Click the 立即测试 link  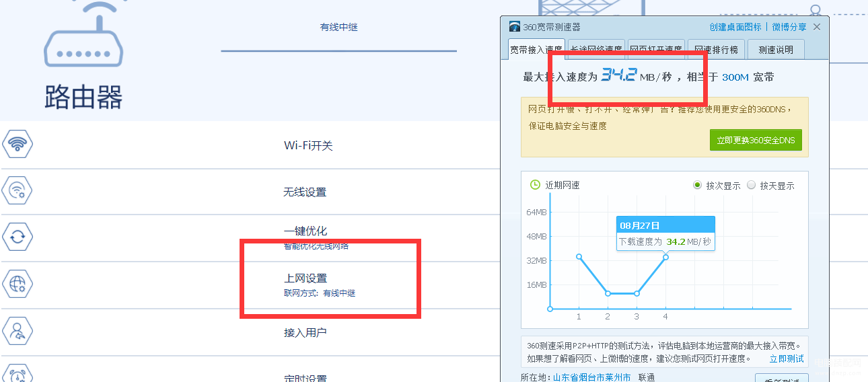pos(787,359)
